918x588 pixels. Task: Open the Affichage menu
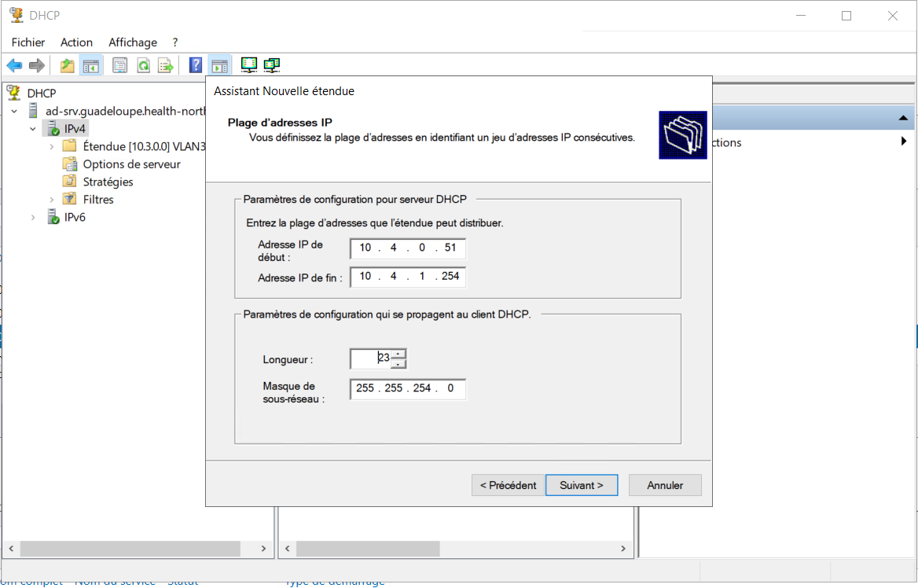coord(133,42)
